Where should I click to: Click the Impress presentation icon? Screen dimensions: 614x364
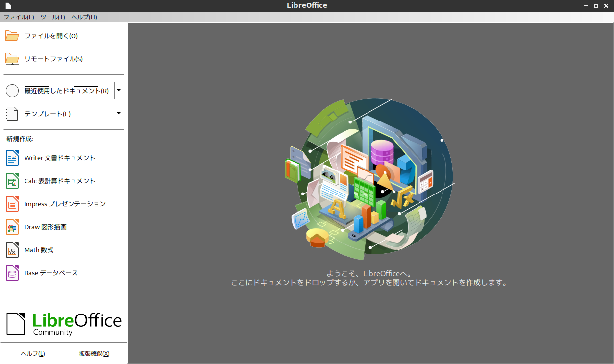click(12, 204)
